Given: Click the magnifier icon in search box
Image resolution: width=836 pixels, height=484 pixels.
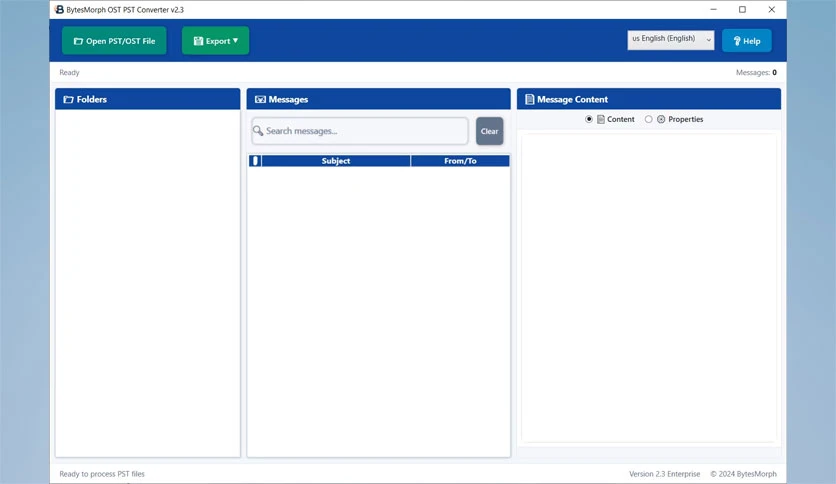Looking at the screenshot, I should click(258, 131).
